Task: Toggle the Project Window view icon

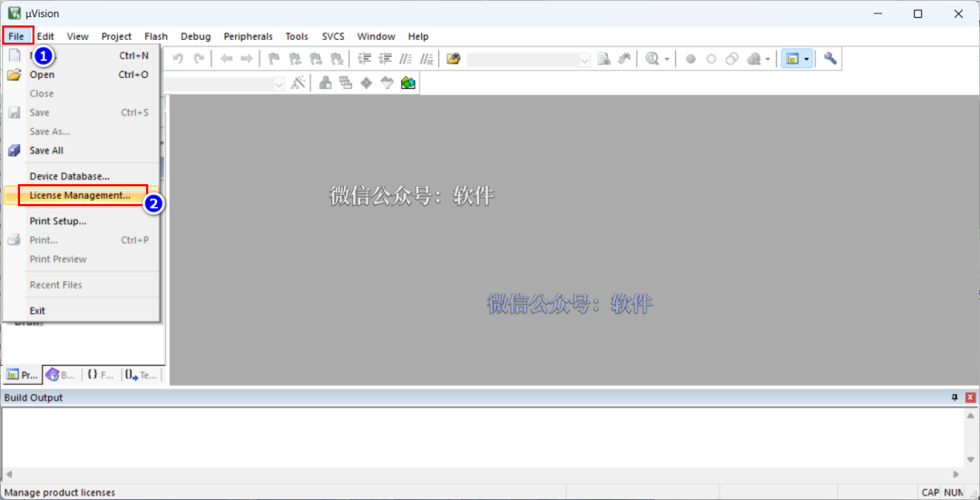Action: click(x=792, y=59)
